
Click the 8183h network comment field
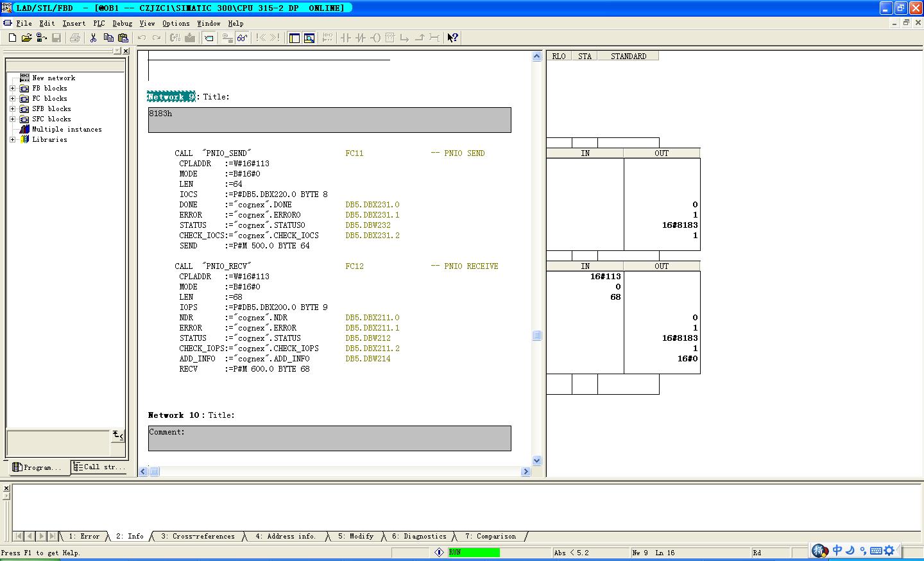click(x=329, y=120)
